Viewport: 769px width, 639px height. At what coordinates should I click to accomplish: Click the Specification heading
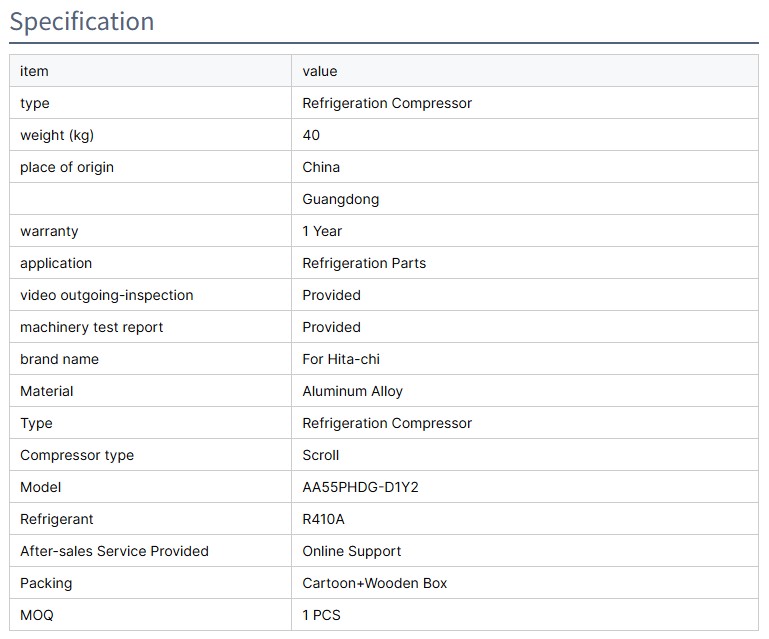82,21
